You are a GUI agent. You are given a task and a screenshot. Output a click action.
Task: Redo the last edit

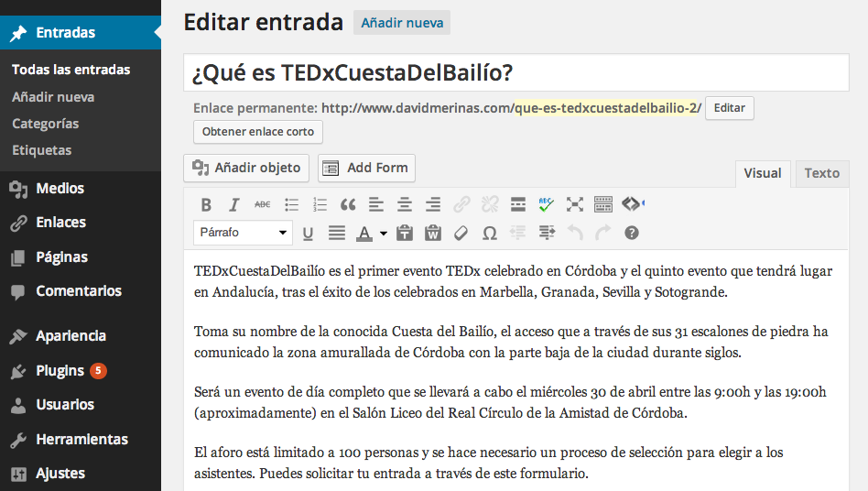click(602, 233)
